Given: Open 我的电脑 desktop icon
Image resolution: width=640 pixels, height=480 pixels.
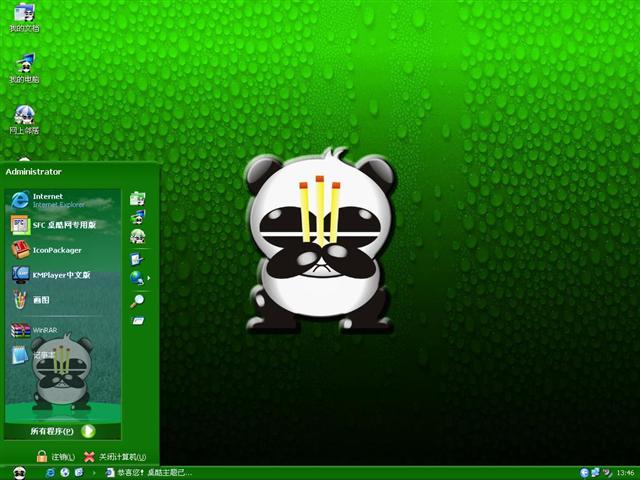Looking at the screenshot, I should (24, 67).
